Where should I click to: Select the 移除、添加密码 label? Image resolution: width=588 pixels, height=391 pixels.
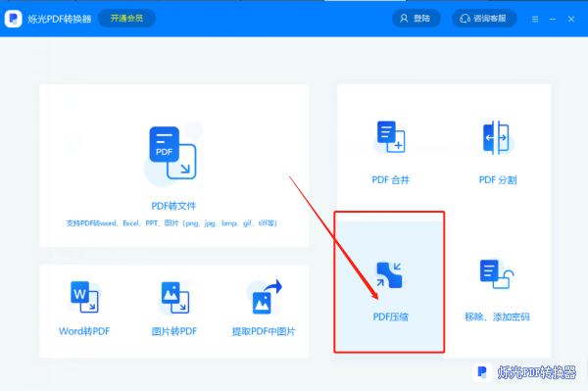[x=497, y=318]
